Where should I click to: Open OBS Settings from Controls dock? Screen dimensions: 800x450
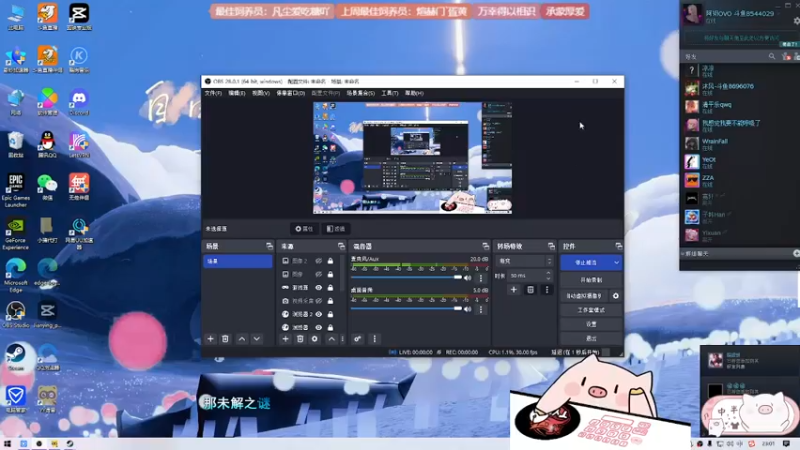(x=591, y=324)
